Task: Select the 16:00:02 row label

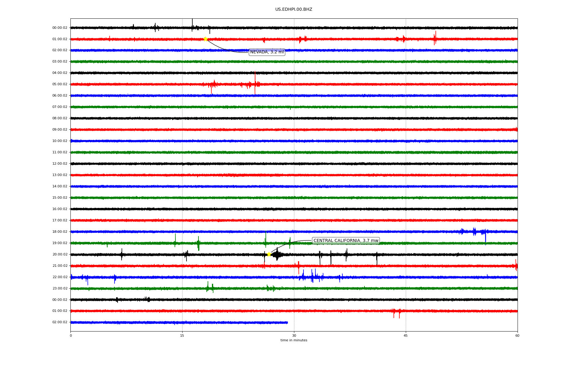Action: 60,209
